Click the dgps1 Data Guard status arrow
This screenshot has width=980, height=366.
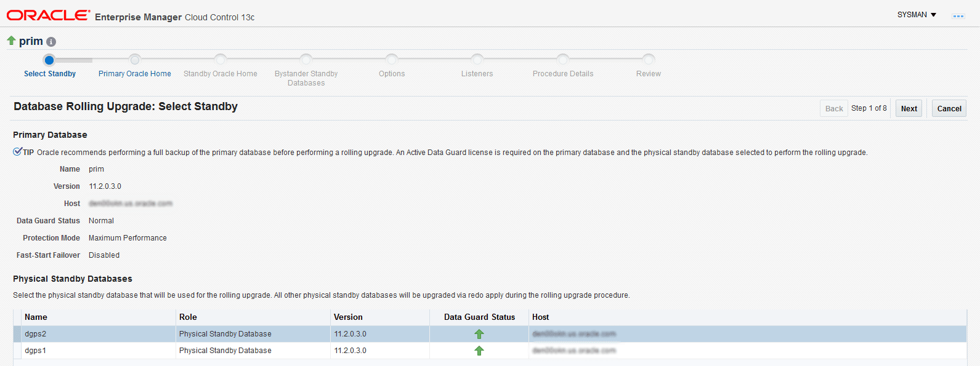point(479,351)
